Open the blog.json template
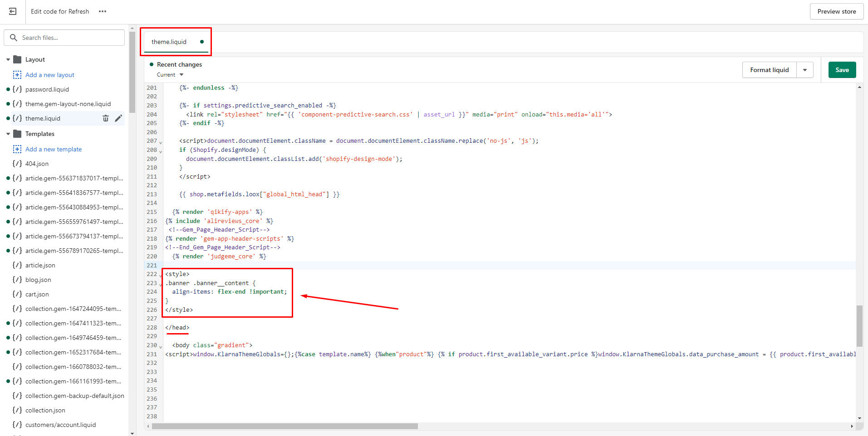Viewport: 868px width, 436px height. 38,280
